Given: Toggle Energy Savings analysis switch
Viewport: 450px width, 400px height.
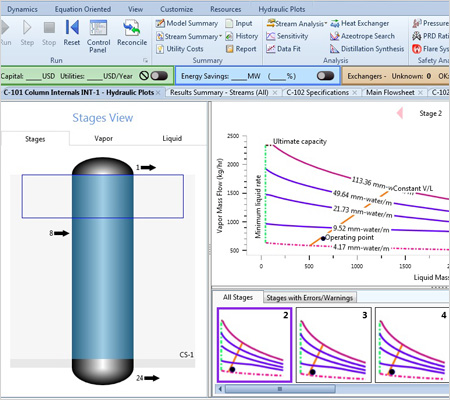Looking at the screenshot, I should (x=325, y=76).
